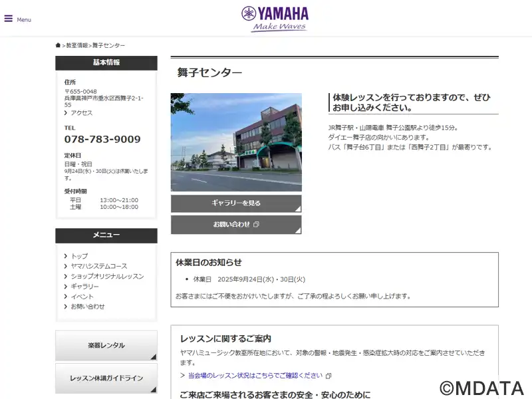This screenshot has height=399, width=532.
Task: Click the メニュー panel header
Action: (106, 235)
